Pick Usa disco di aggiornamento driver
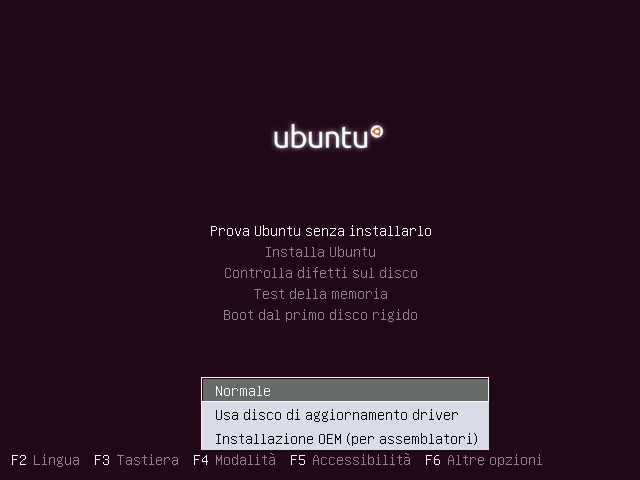This screenshot has height=480, width=640. coord(345,415)
